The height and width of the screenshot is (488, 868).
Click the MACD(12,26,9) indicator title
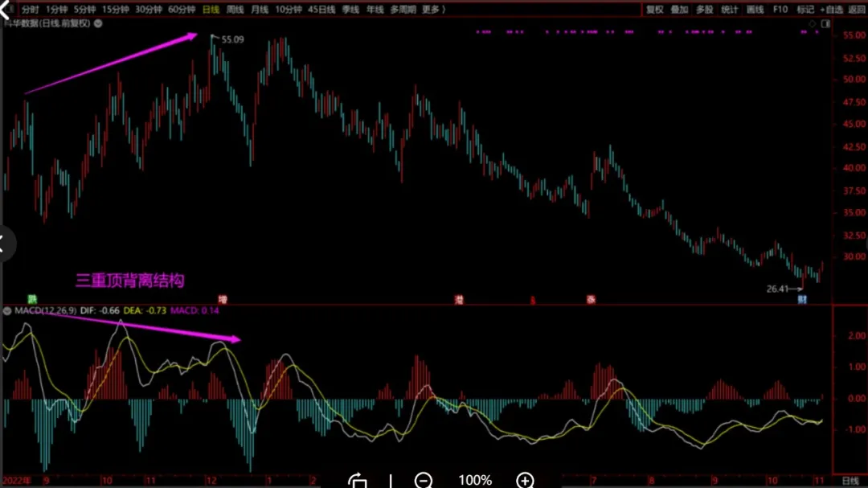tap(45, 311)
